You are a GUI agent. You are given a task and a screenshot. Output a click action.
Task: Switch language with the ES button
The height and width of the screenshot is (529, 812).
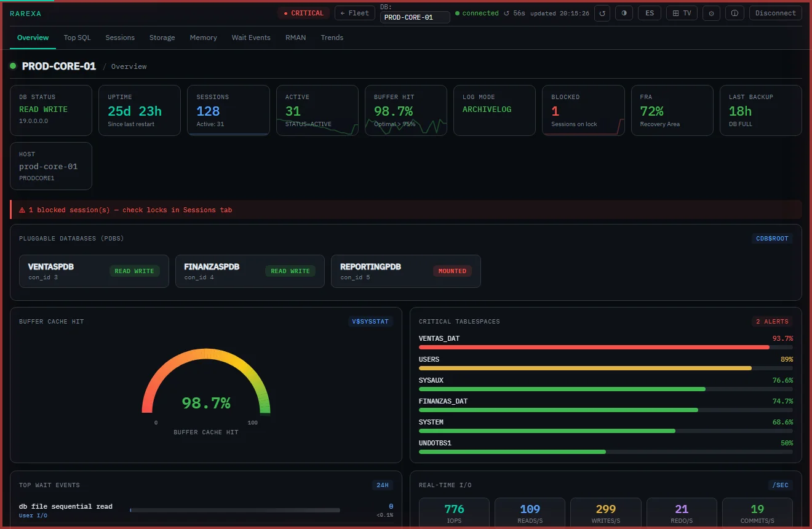point(650,13)
